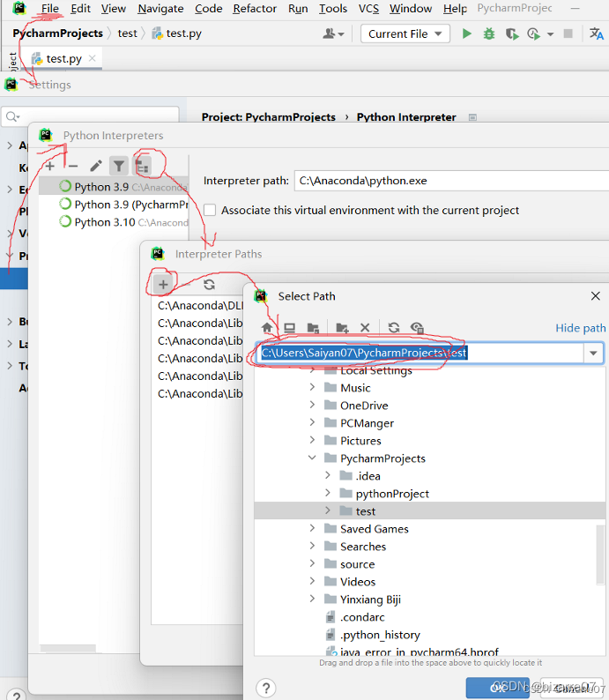Viewport: 609px width, 700px height.
Task: Run with coverage shield icon
Action: pyautogui.click(x=512, y=34)
